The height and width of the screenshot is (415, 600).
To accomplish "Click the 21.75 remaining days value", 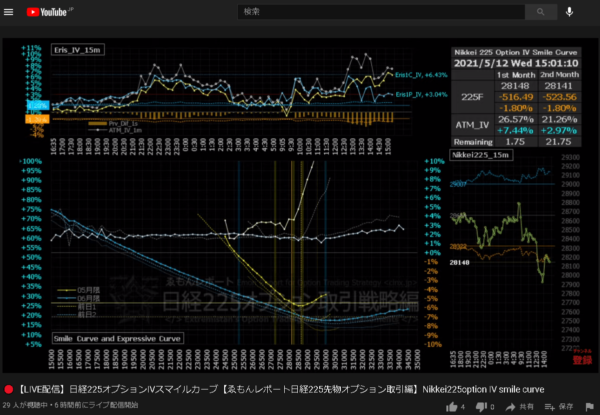I will click(x=559, y=142).
